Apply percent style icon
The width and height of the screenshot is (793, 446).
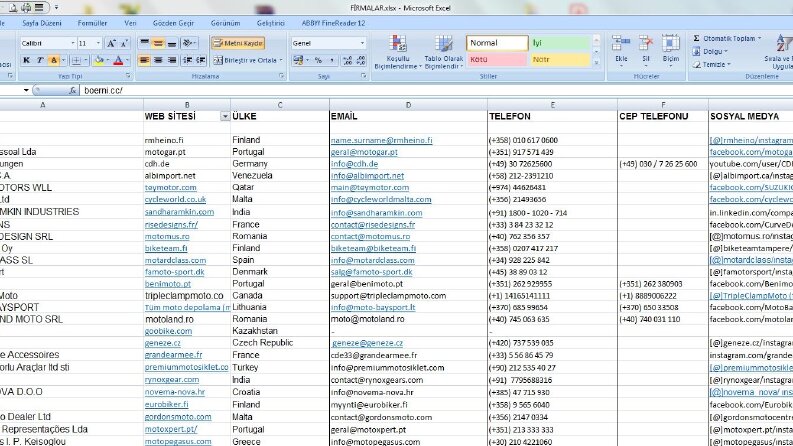tap(318, 60)
